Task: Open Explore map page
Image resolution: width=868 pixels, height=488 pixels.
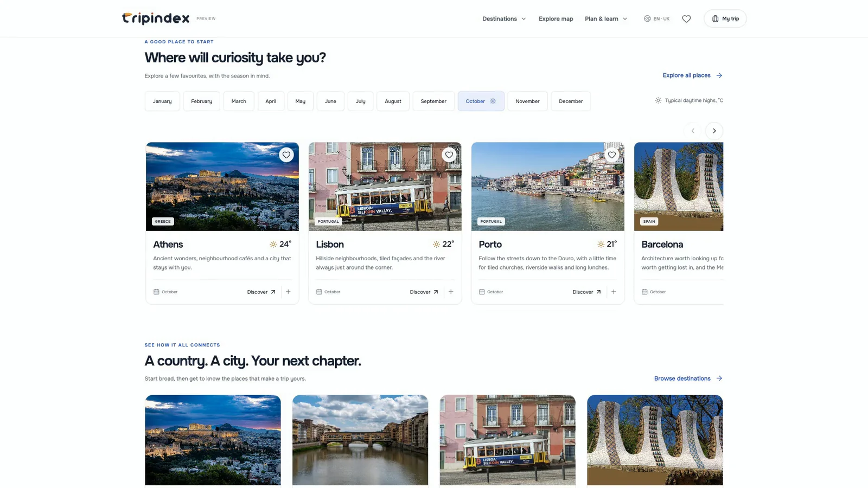Action: point(556,19)
